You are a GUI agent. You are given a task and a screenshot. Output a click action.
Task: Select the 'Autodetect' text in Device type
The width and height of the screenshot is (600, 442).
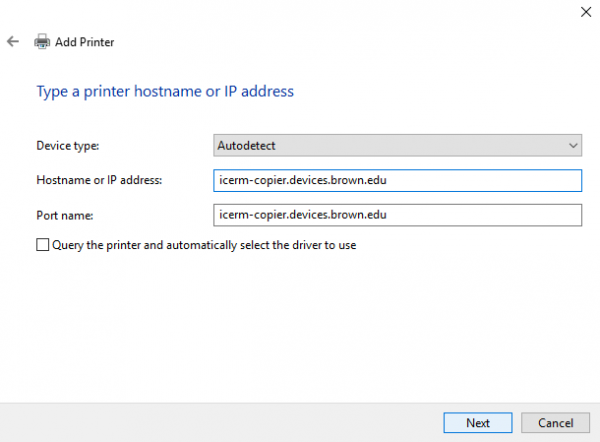(246, 145)
